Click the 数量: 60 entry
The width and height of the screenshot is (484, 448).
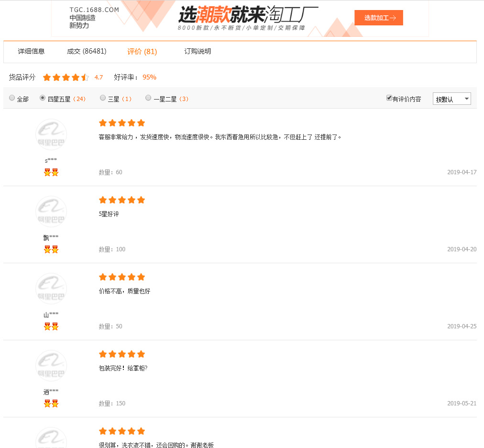[110, 172]
